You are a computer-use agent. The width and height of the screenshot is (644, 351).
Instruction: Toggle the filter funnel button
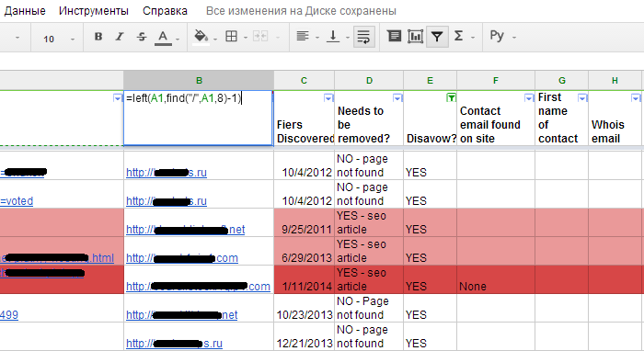point(437,38)
